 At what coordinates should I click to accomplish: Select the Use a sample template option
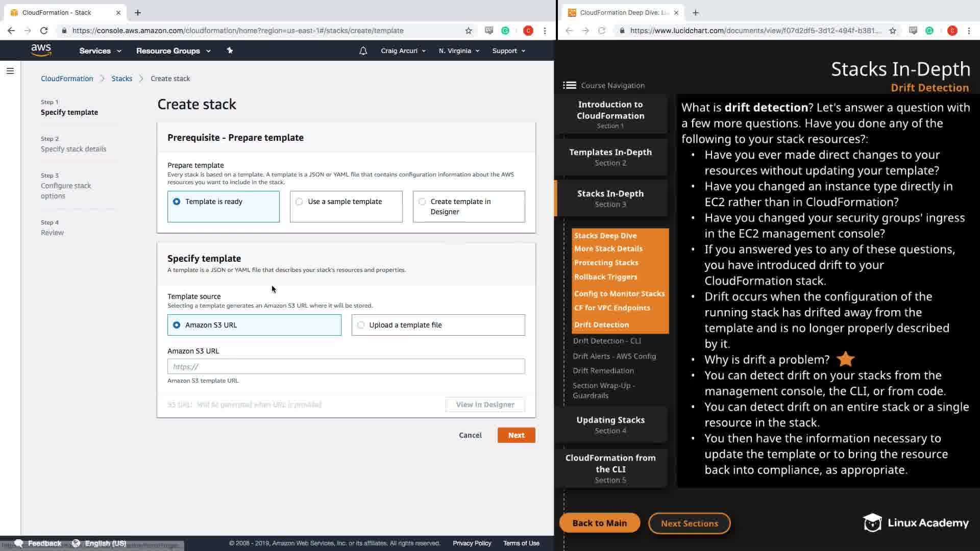[x=299, y=202]
